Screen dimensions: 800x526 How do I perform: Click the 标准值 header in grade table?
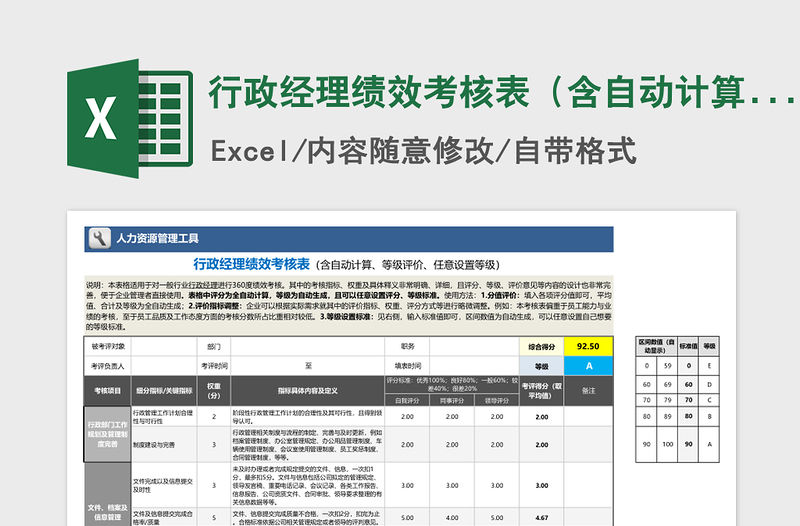688,346
